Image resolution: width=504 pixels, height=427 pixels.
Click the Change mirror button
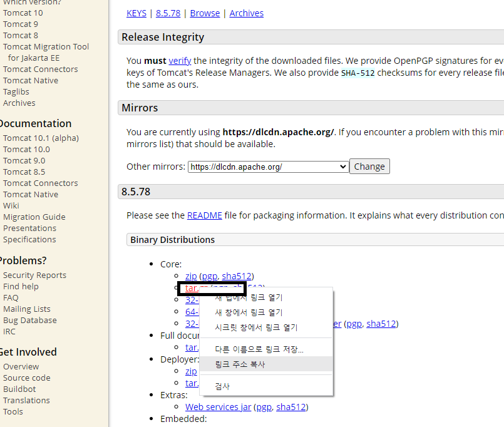click(x=369, y=167)
